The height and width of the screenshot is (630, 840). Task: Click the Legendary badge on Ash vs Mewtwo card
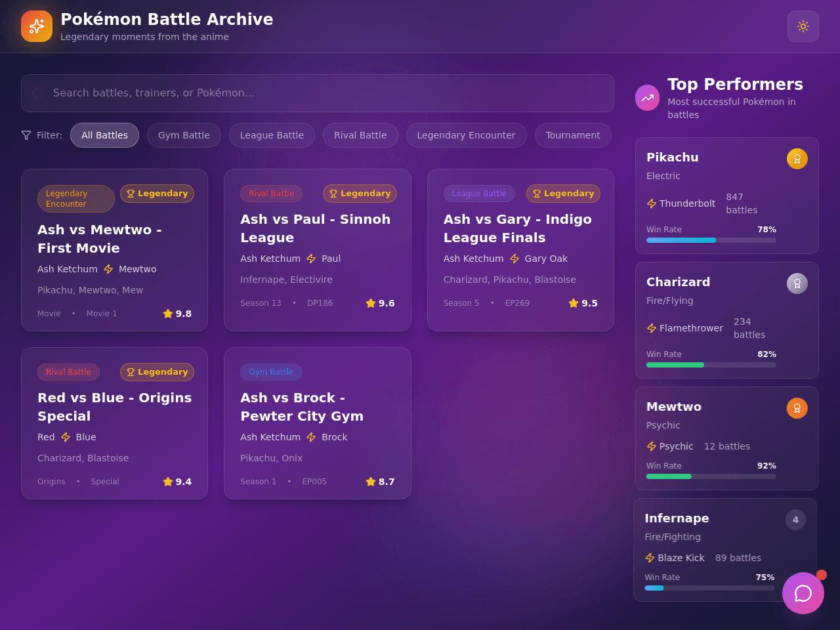click(x=157, y=194)
